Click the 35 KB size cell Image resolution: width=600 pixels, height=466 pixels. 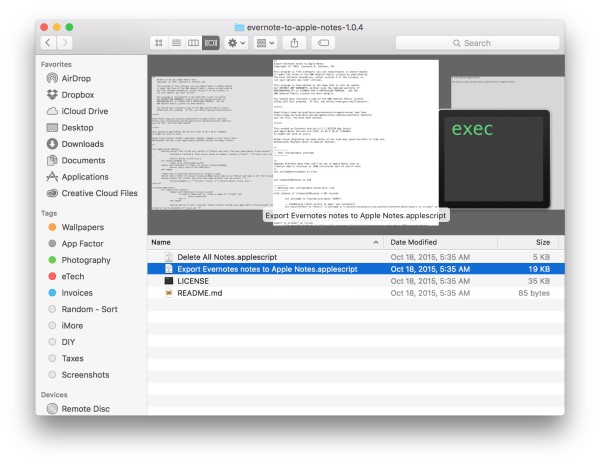(x=539, y=281)
